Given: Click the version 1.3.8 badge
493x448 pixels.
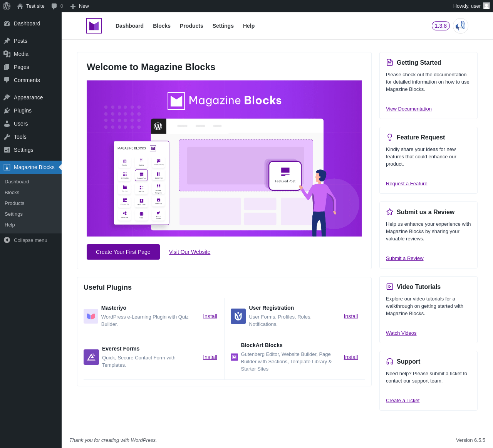Looking at the screenshot, I should point(441,26).
